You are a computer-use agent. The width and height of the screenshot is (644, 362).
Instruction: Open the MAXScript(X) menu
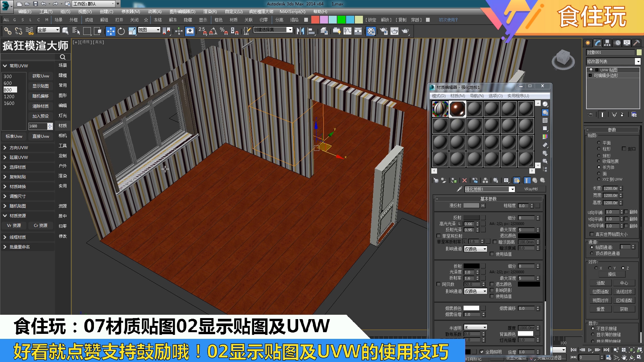(292, 12)
